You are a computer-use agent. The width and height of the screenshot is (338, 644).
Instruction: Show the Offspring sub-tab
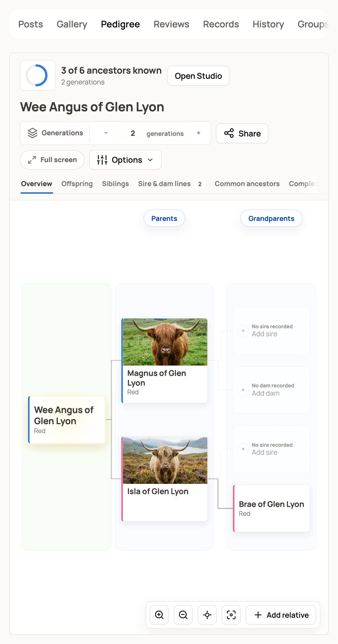point(77,184)
